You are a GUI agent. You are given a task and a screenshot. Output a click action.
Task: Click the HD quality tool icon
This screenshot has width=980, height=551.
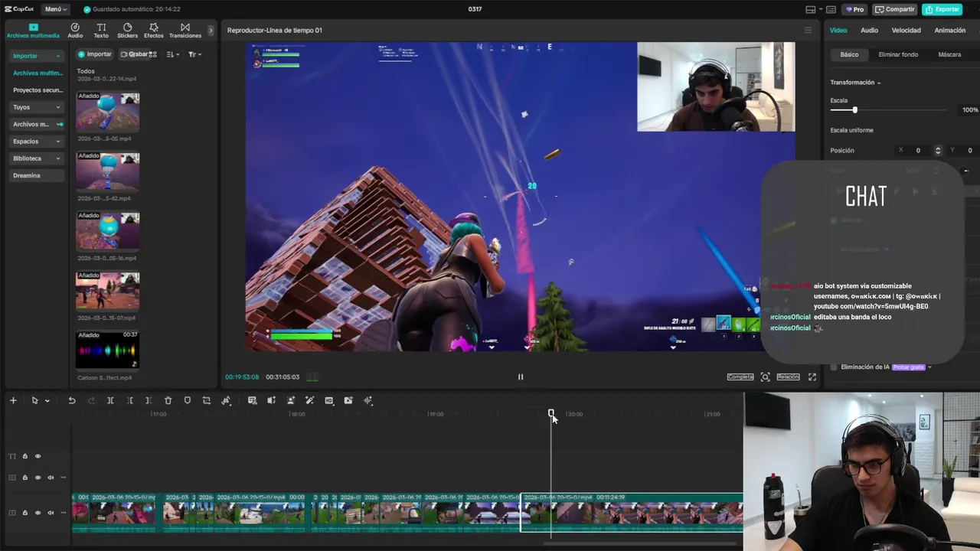(328, 400)
